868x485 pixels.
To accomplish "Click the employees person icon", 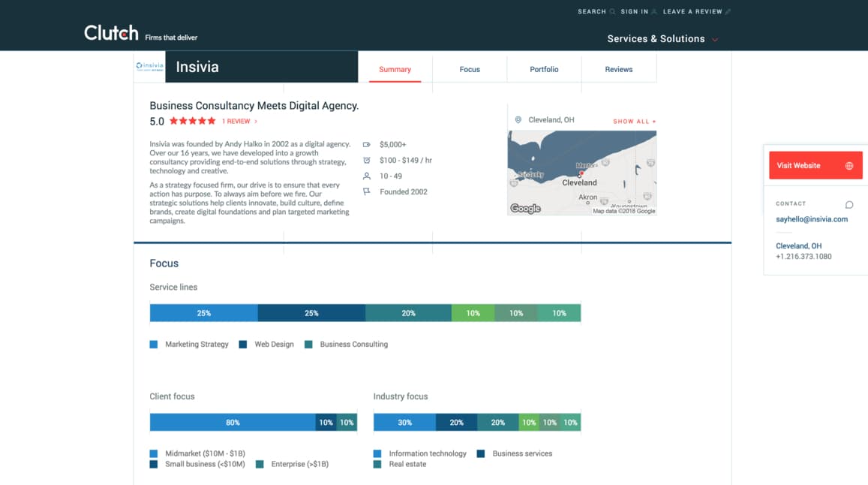I will coord(366,176).
